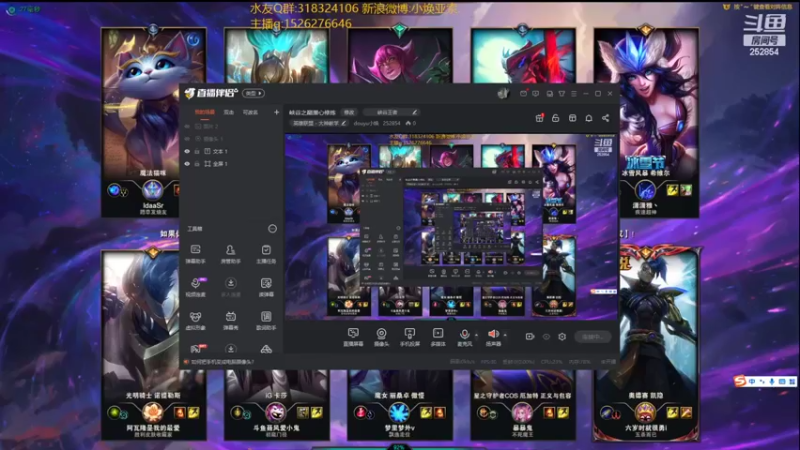Open the 房管助手 tool

click(x=231, y=254)
